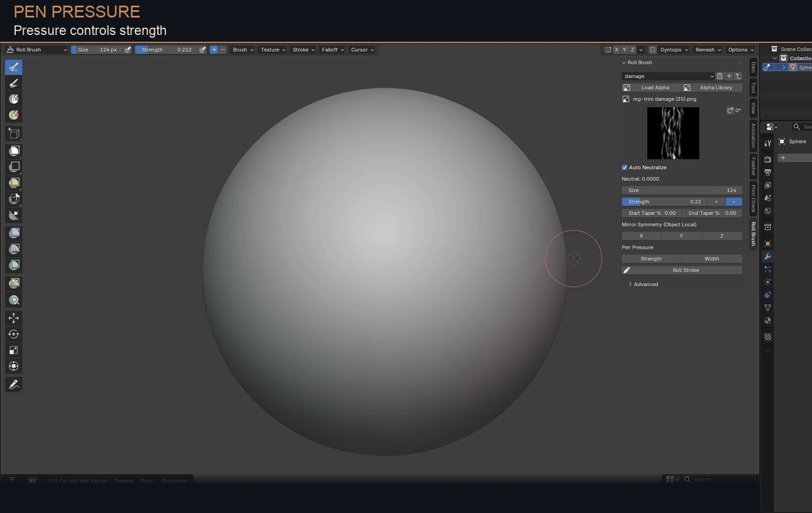The height and width of the screenshot is (513, 812).
Task: Select the combined Transform tool
Action: tap(14, 366)
